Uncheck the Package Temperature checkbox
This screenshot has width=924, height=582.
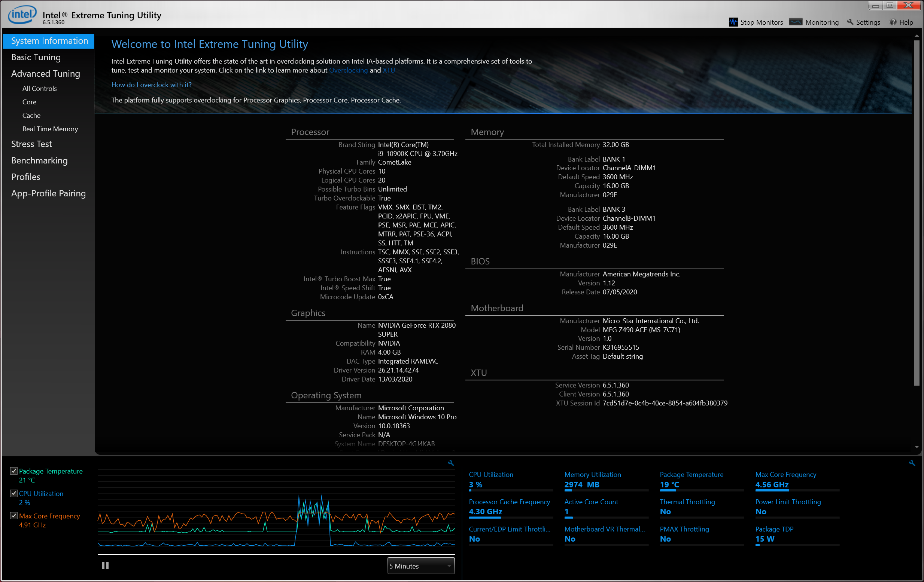14,471
